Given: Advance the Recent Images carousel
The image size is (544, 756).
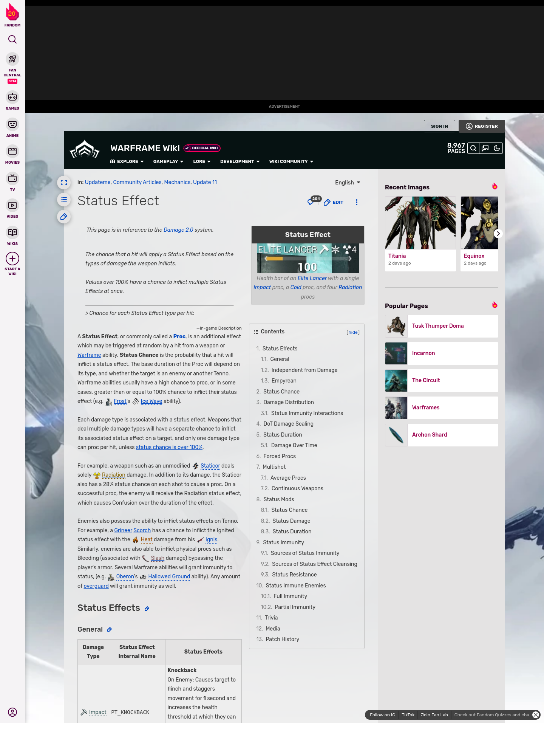Looking at the screenshot, I should click(x=498, y=234).
